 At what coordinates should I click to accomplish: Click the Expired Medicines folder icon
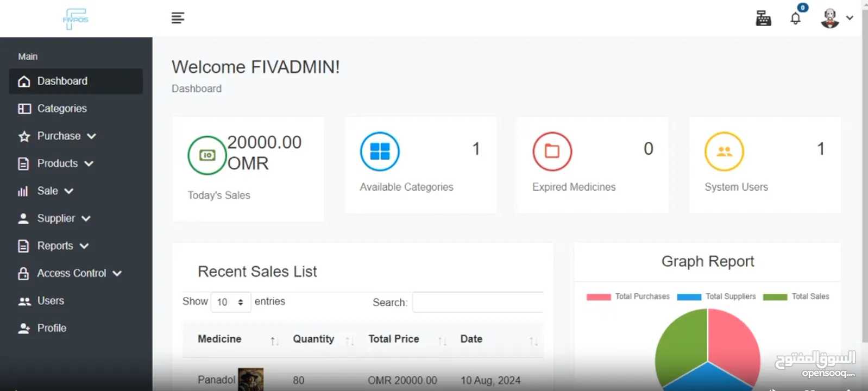pos(552,151)
